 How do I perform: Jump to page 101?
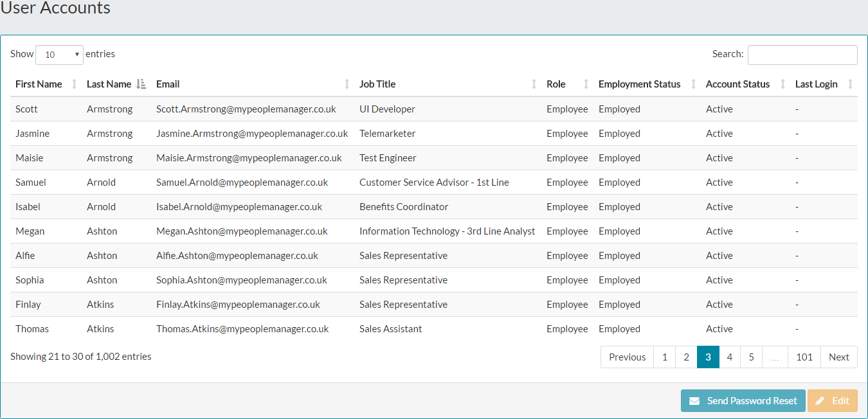pyautogui.click(x=804, y=357)
